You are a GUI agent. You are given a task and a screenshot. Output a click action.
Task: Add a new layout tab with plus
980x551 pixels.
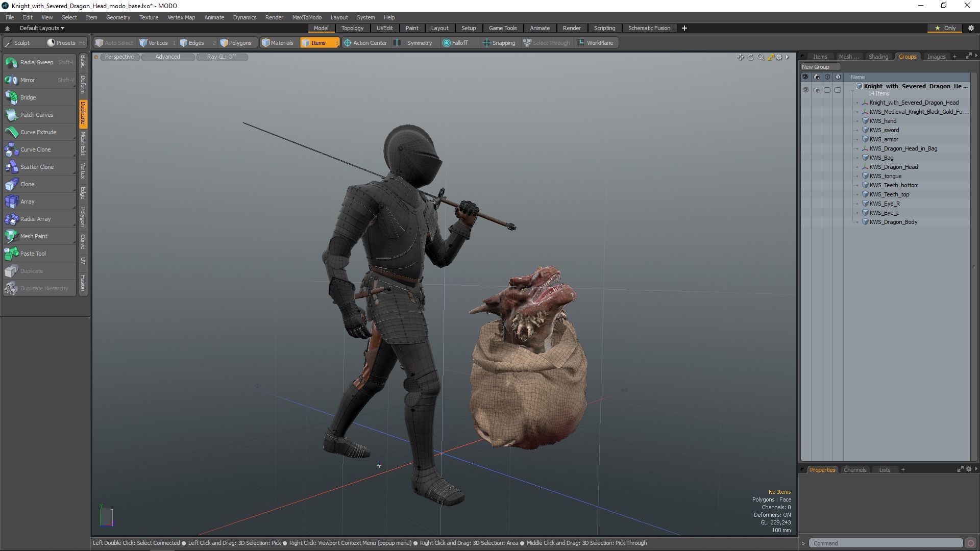[x=684, y=28]
